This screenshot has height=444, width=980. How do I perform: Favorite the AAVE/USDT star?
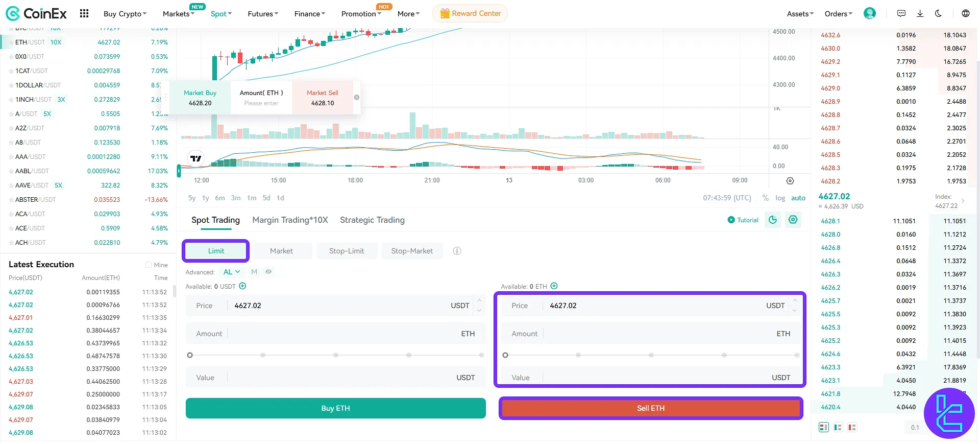point(11,185)
